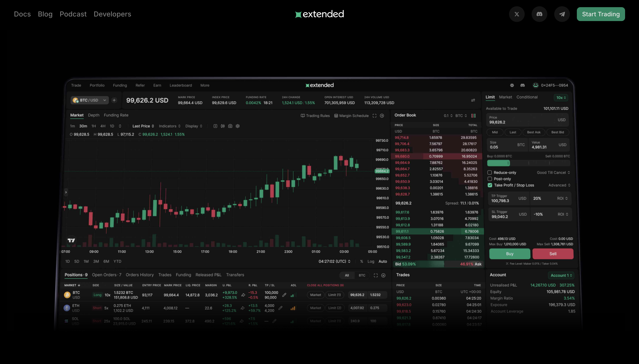This screenshot has width=639, height=364.
Task: Switch to the Depth chart tab
Action: point(94,115)
